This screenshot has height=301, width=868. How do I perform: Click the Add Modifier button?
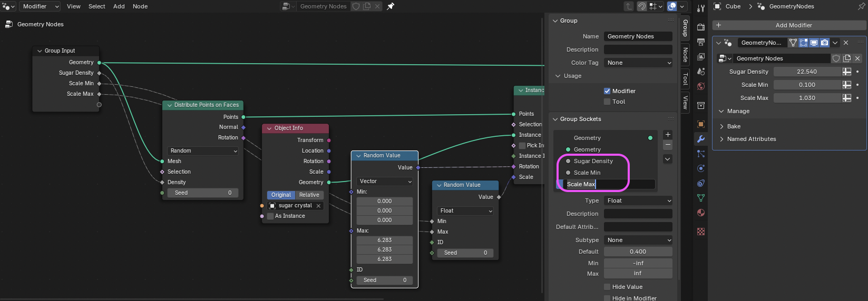click(789, 25)
